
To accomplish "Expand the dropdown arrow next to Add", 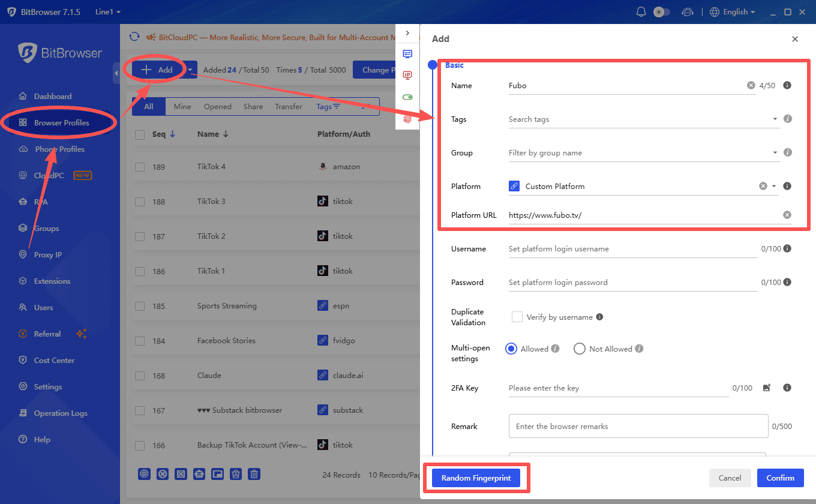I will pyautogui.click(x=190, y=70).
